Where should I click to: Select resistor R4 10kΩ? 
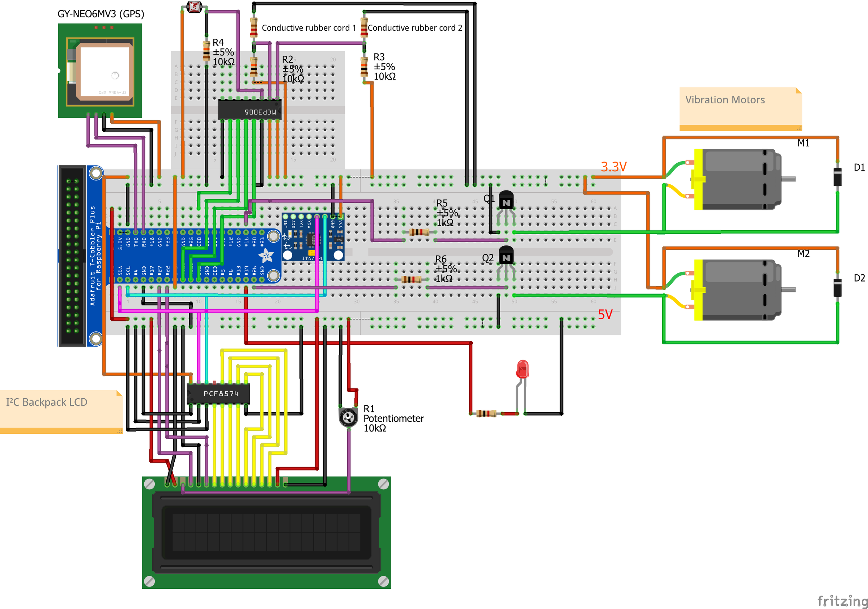click(x=207, y=51)
